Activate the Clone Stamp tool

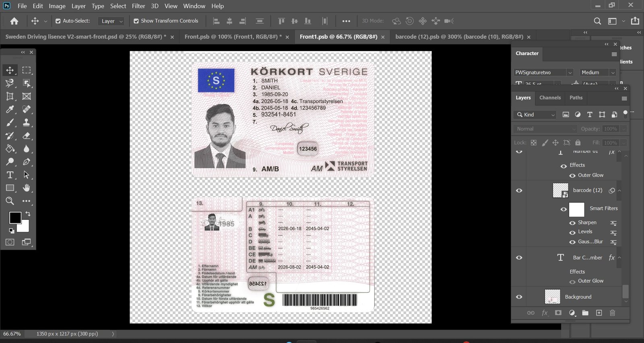(x=27, y=122)
